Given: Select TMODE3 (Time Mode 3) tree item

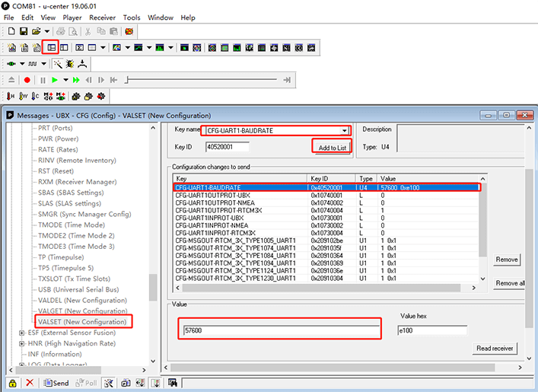Looking at the screenshot, I should pyautogui.click(x=76, y=247).
